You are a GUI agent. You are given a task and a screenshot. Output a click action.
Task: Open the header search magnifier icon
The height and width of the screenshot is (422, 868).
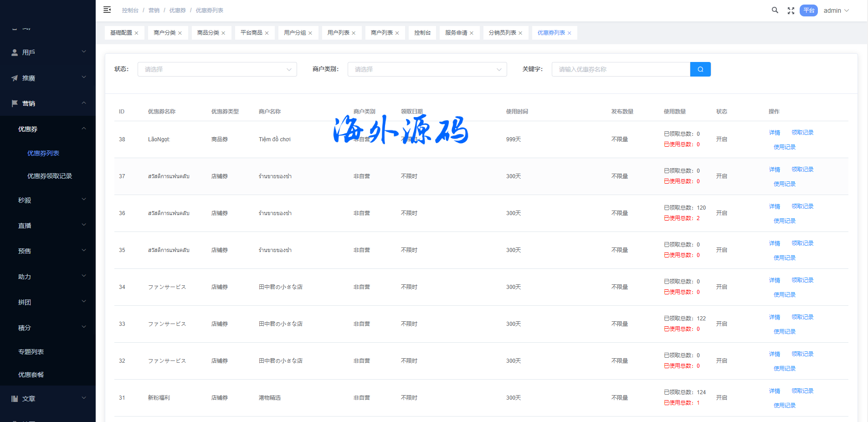coord(775,10)
